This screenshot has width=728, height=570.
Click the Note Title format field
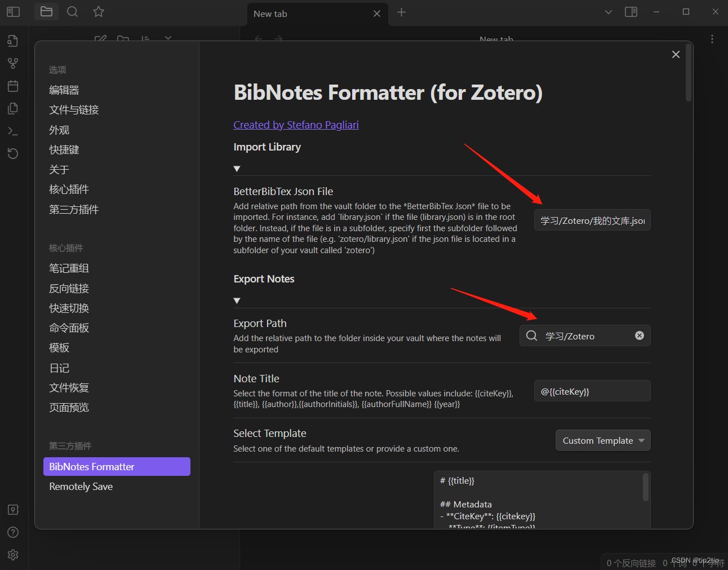[592, 391]
